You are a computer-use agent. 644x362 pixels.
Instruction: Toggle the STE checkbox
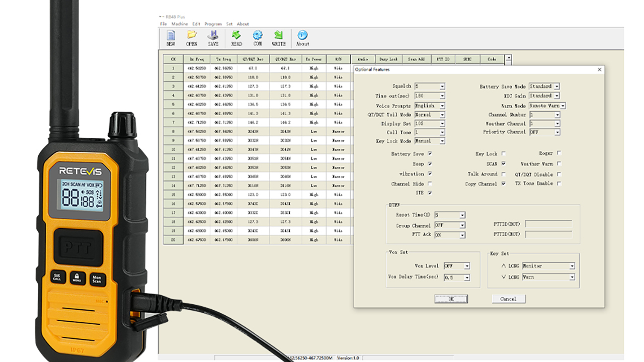(430, 193)
